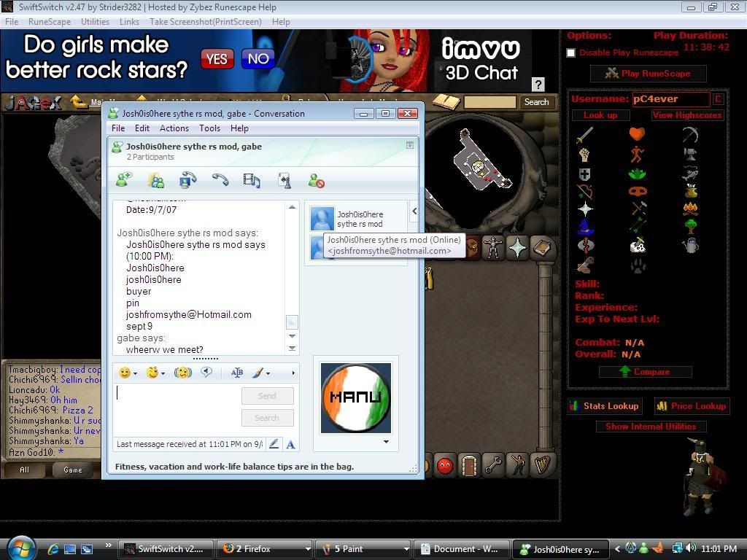The height and width of the screenshot is (560, 747).
Task: Open the Paint taskbar group dropdown
Action: 406,549
